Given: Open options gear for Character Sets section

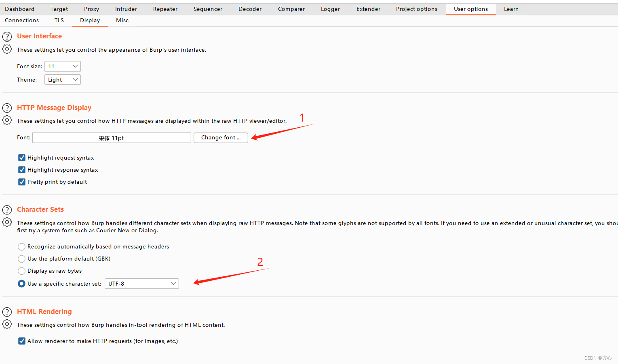Looking at the screenshot, I should point(7,222).
